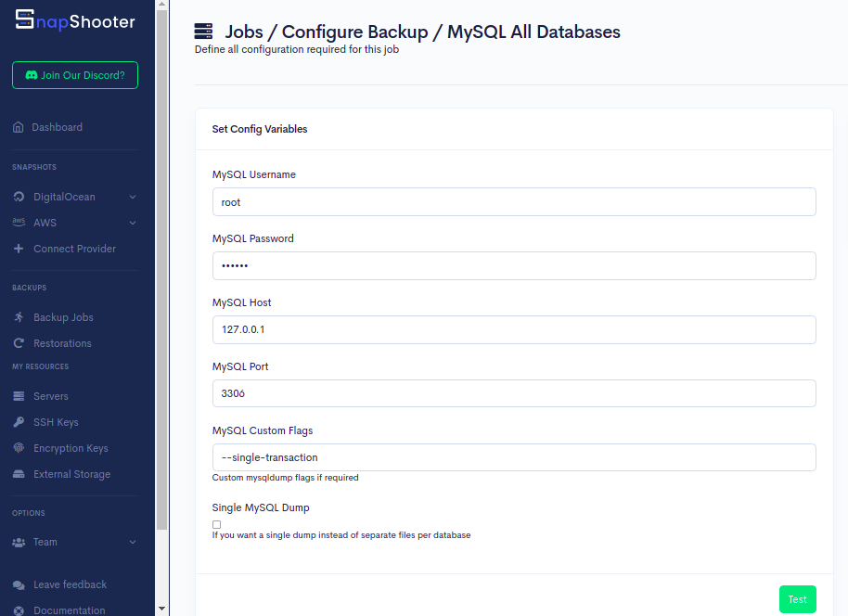Viewport: 848px width, 616px height.
Task: Click the SSH Keys key icon
Action: [x=19, y=422]
